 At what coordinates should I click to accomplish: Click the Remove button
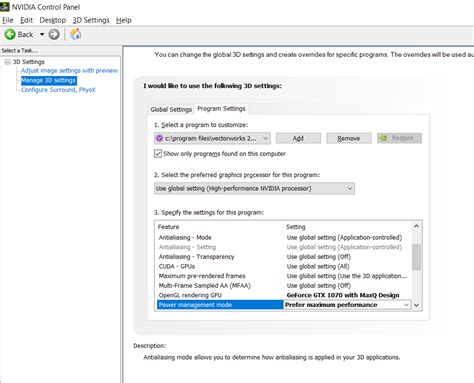coord(349,138)
